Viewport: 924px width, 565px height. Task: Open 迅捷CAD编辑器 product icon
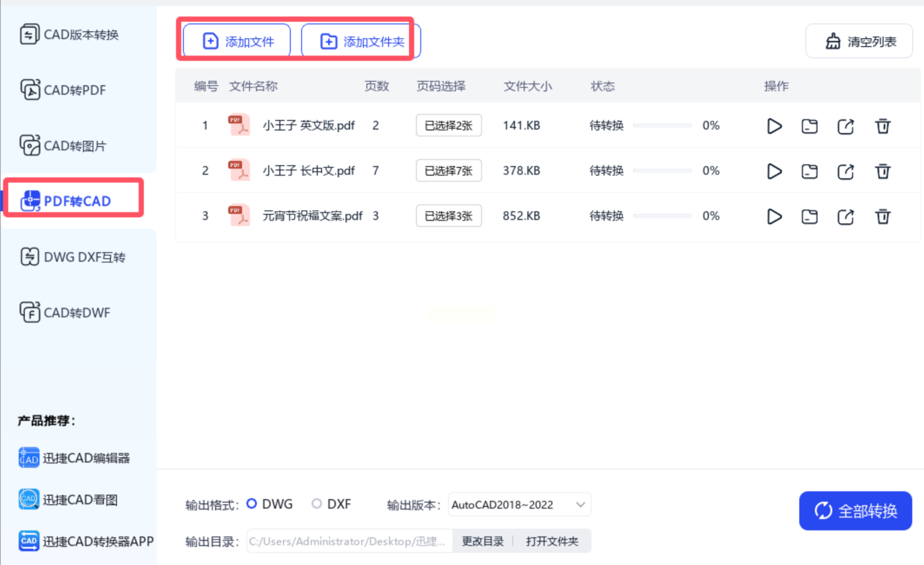(29, 458)
